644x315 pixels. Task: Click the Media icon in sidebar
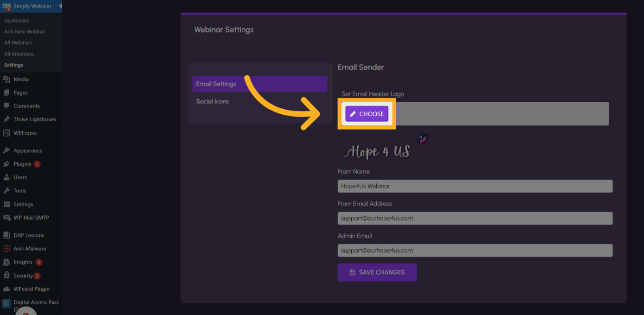pos(6,79)
